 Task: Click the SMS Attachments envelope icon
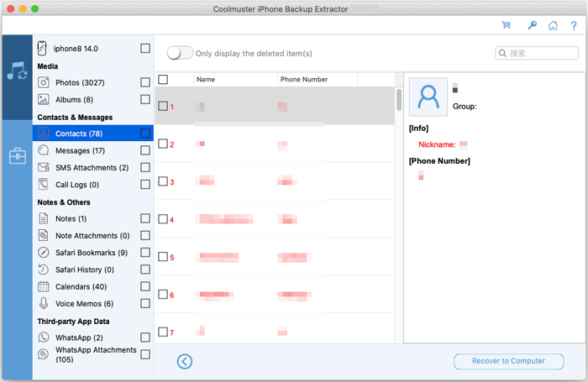click(x=44, y=167)
